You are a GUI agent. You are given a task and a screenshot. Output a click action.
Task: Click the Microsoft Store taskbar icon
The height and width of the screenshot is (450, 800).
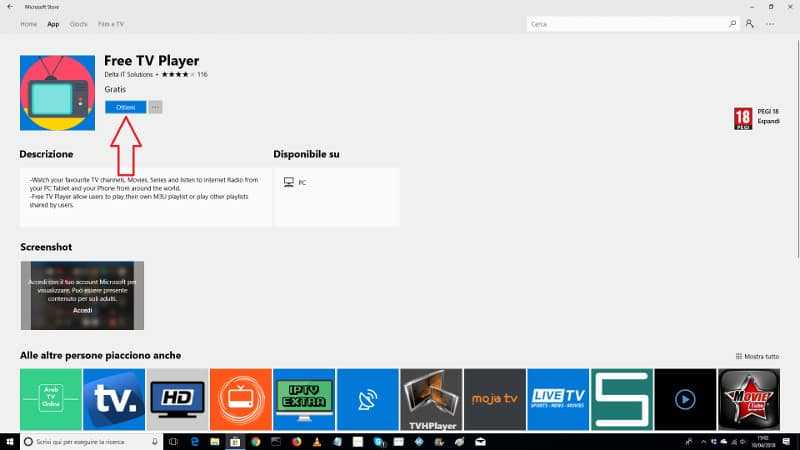[x=235, y=442]
